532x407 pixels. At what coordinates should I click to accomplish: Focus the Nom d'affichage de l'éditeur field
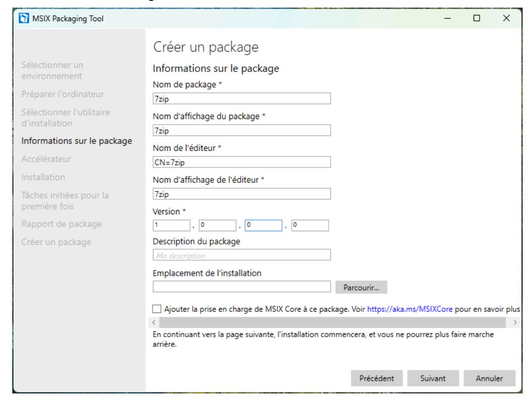[241, 194]
